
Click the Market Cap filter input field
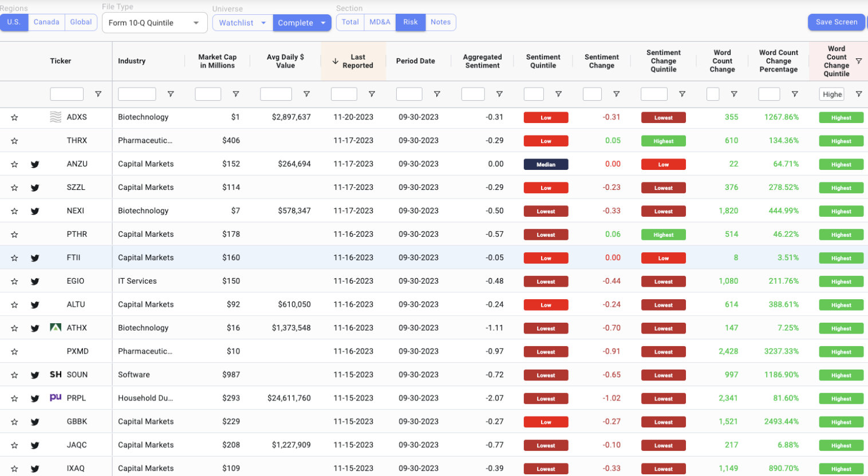208,94
